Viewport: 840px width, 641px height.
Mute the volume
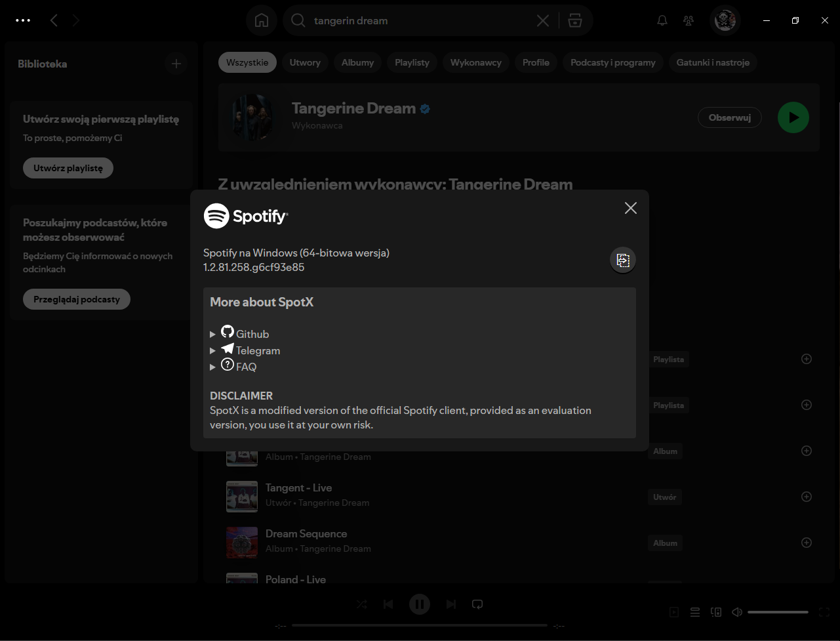tap(737, 612)
